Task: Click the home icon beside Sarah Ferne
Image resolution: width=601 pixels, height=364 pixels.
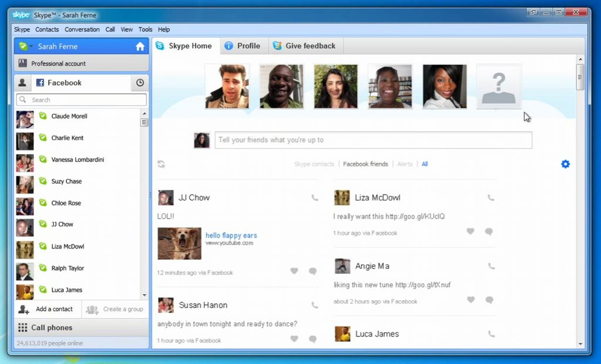Action: coord(140,46)
